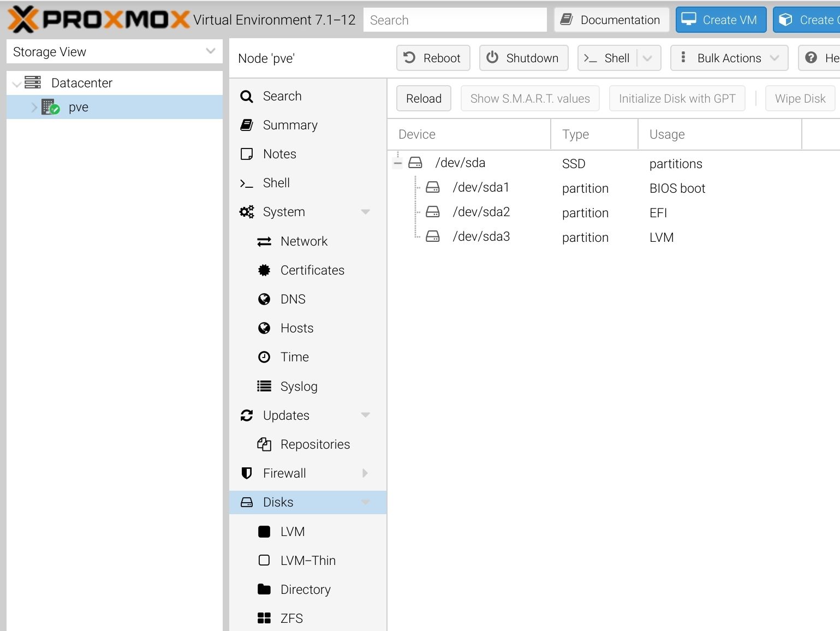Click the Create CT container button
Image resolution: width=840 pixels, height=631 pixels.
coord(807,20)
